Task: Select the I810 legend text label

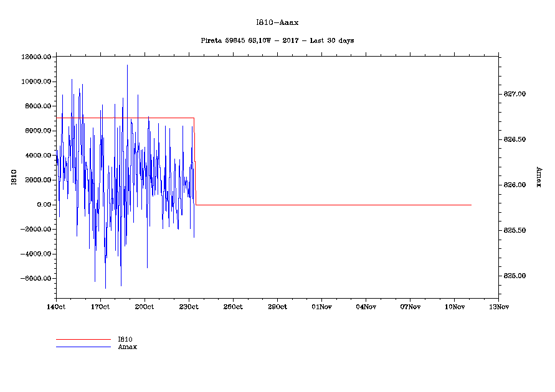Action: [125, 340]
